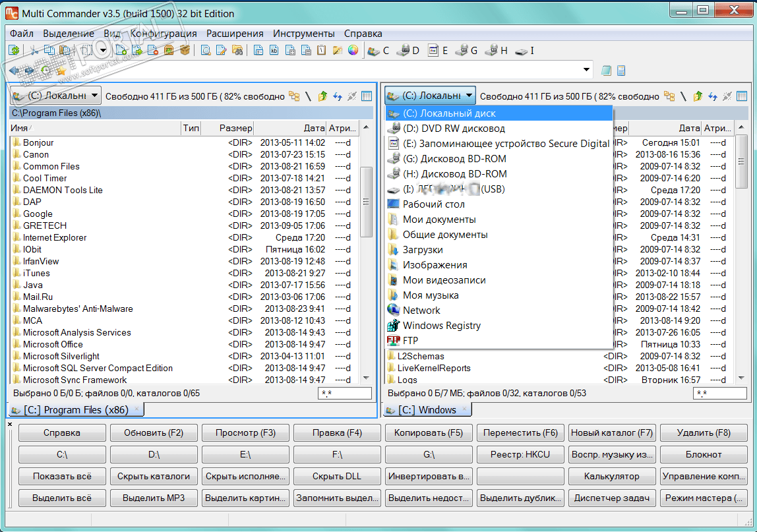
Task: Open the favorites star icon
Action: (61, 71)
